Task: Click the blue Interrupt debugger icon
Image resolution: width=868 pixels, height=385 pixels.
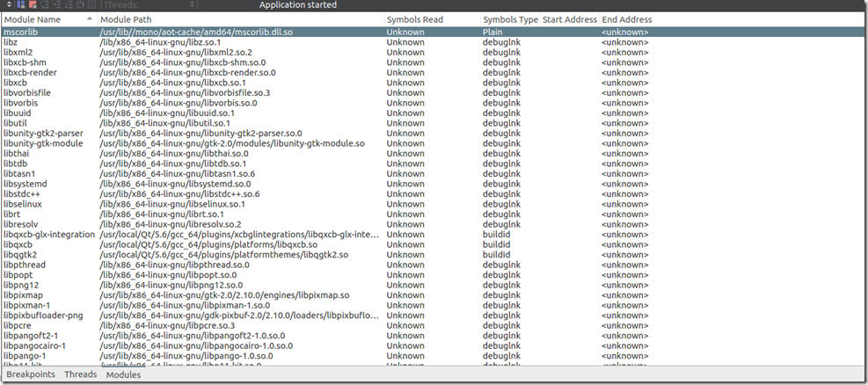Action: point(21,4)
